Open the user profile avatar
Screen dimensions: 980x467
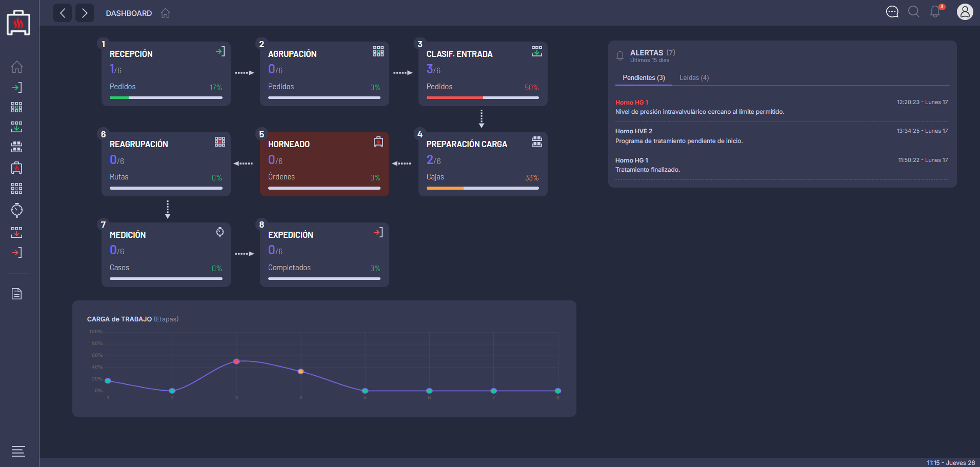click(965, 12)
